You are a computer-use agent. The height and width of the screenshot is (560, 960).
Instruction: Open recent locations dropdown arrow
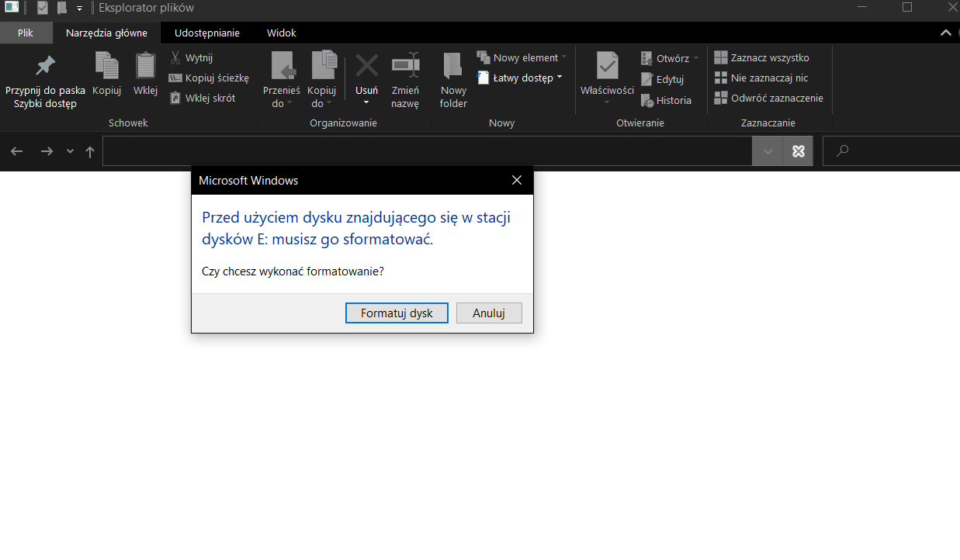coord(71,151)
